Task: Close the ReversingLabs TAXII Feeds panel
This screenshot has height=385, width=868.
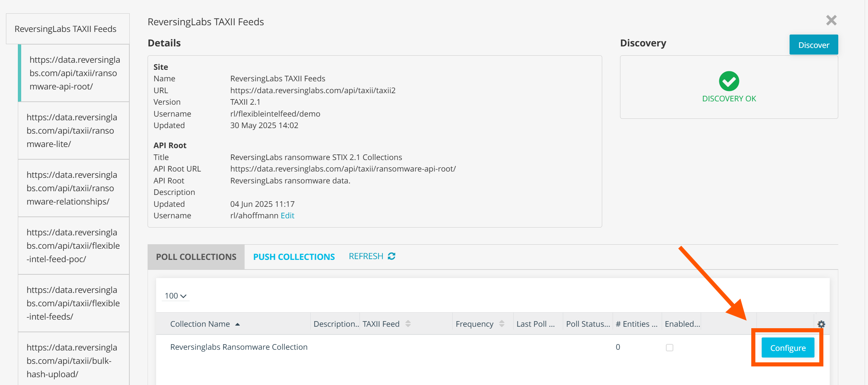Action: coord(831,20)
